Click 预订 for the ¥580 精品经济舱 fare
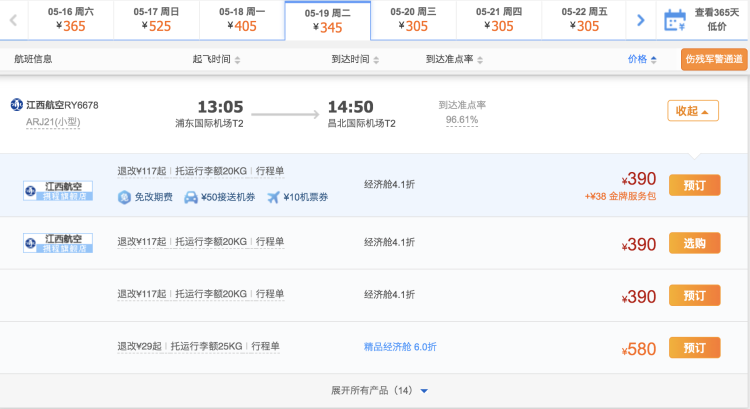Screen dimensions: 750x409 coord(694,348)
